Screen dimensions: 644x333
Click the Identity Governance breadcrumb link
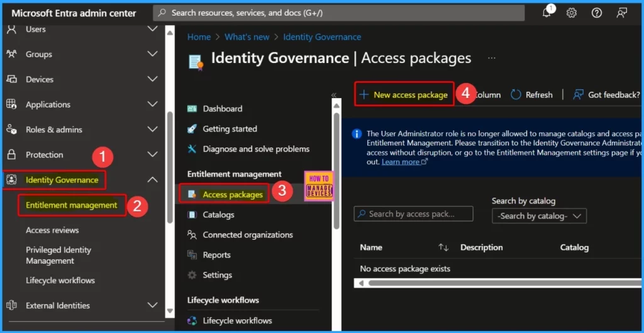click(323, 37)
